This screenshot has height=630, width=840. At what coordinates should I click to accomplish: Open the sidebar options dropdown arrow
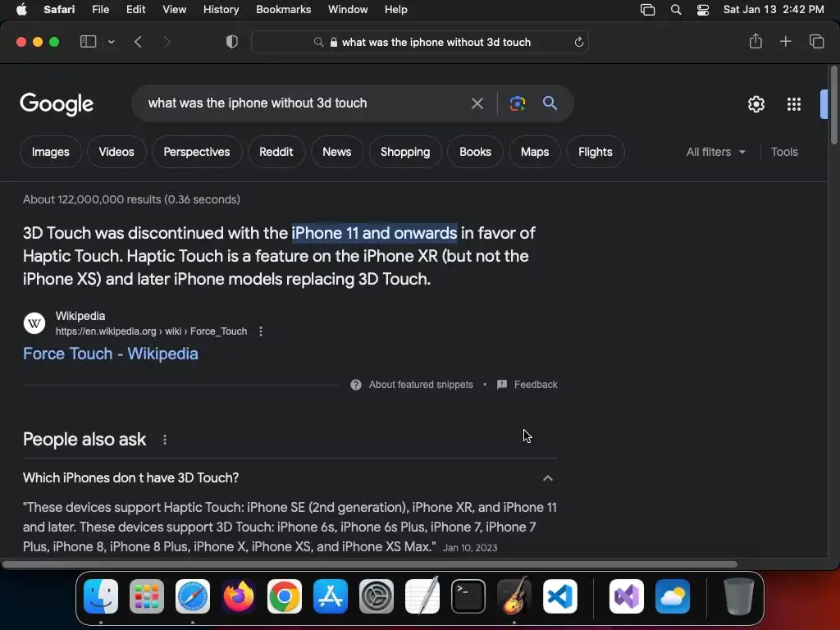click(x=111, y=42)
